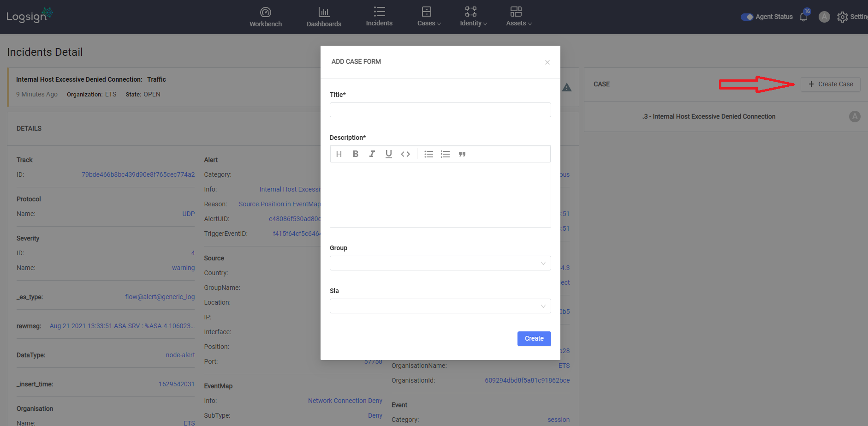Open the Sla dropdown
This screenshot has height=426, width=868.
click(440, 306)
